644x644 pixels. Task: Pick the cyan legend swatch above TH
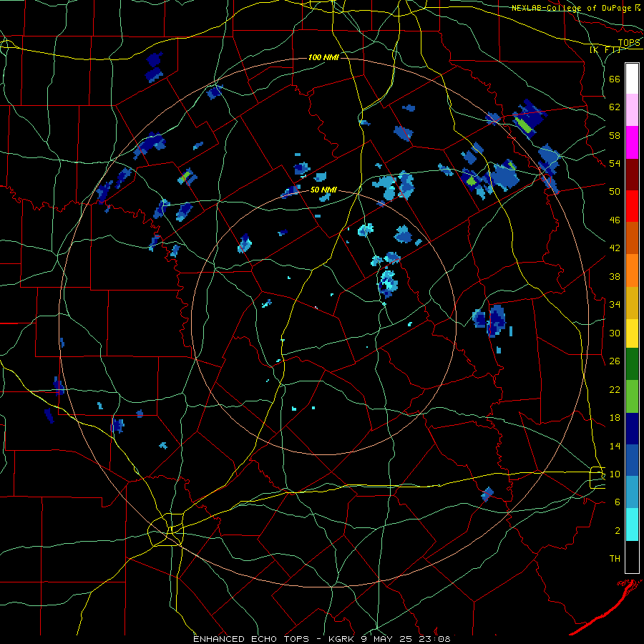coord(632,525)
